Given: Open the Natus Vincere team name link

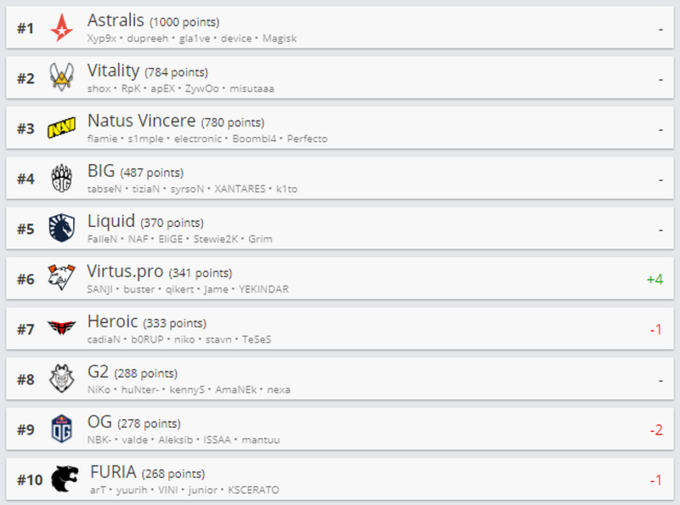Looking at the screenshot, I should (x=141, y=121).
